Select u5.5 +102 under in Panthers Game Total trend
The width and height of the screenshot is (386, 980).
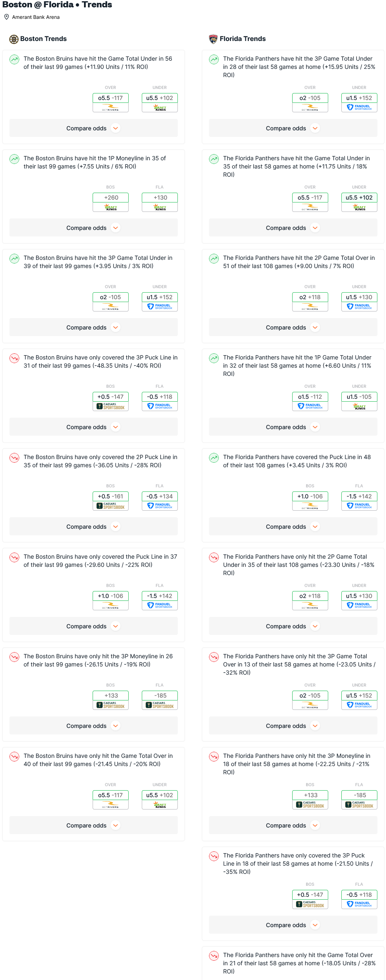pyautogui.click(x=359, y=198)
